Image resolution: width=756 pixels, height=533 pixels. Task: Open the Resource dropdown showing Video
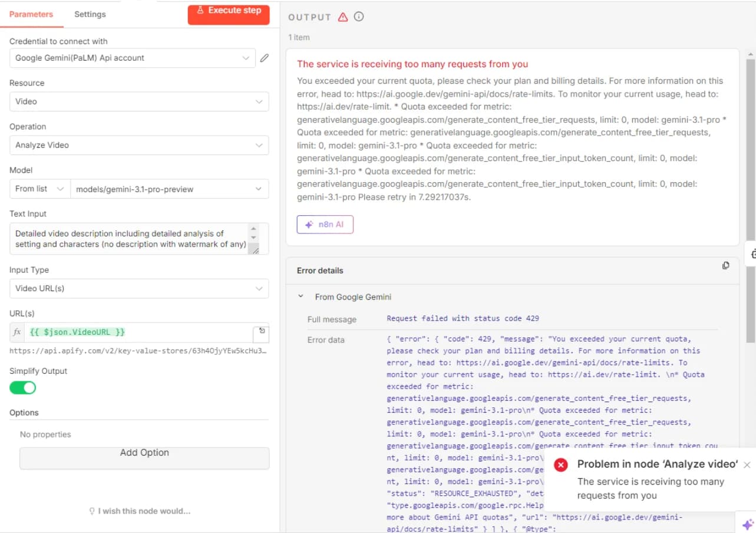coord(139,101)
